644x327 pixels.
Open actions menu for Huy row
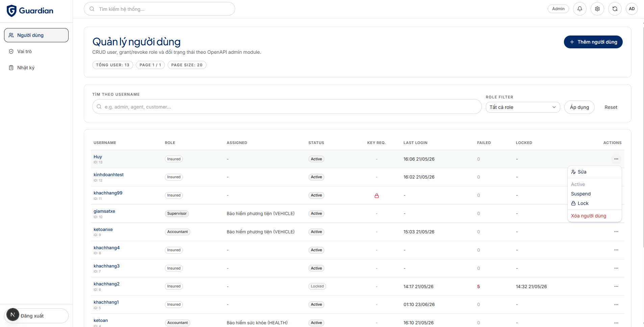tap(616, 159)
